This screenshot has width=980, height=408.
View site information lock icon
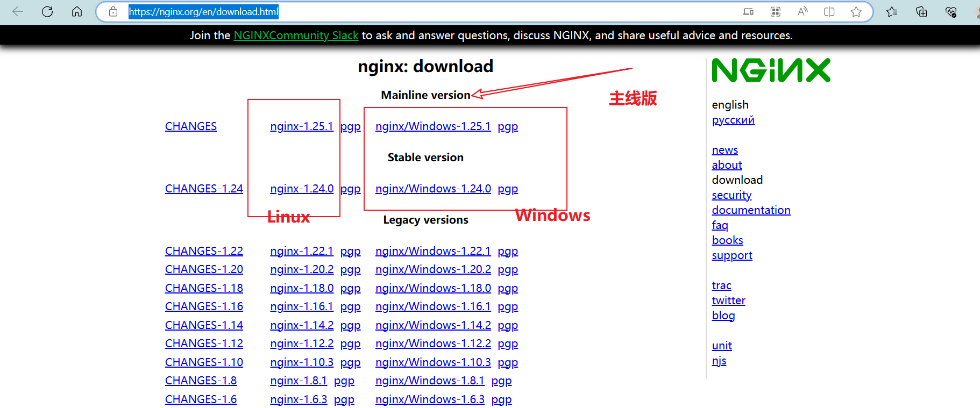[113, 11]
